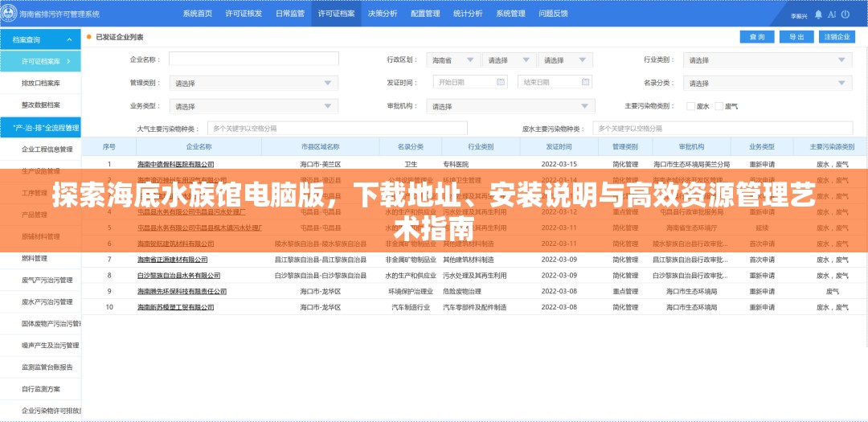Open the 系统管理 menu

pyautogui.click(x=510, y=14)
